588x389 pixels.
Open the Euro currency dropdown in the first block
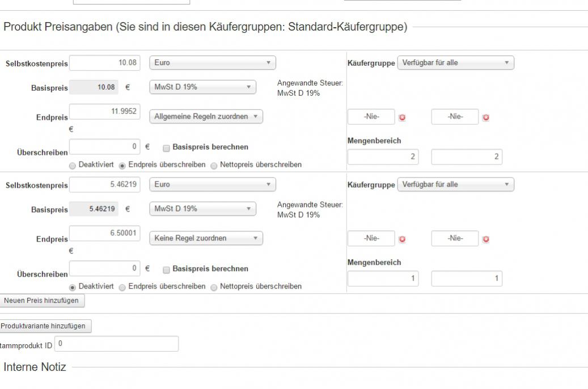212,63
